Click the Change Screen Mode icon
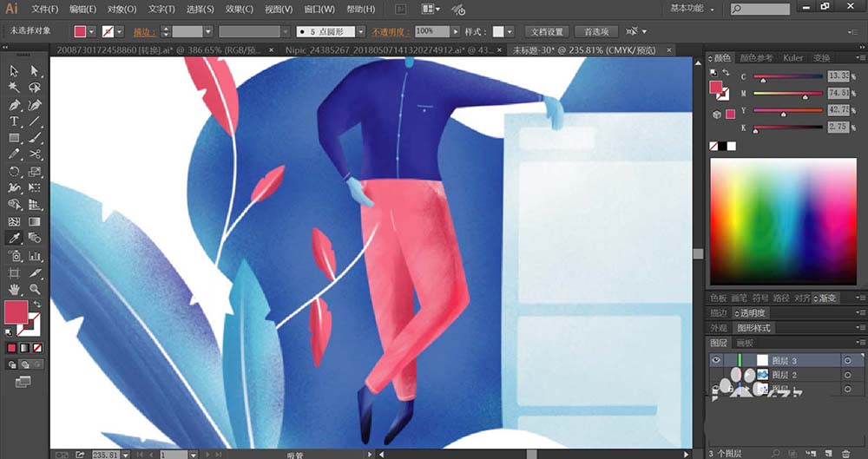The height and width of the screenshot is (459, 868). coord(23,382)
